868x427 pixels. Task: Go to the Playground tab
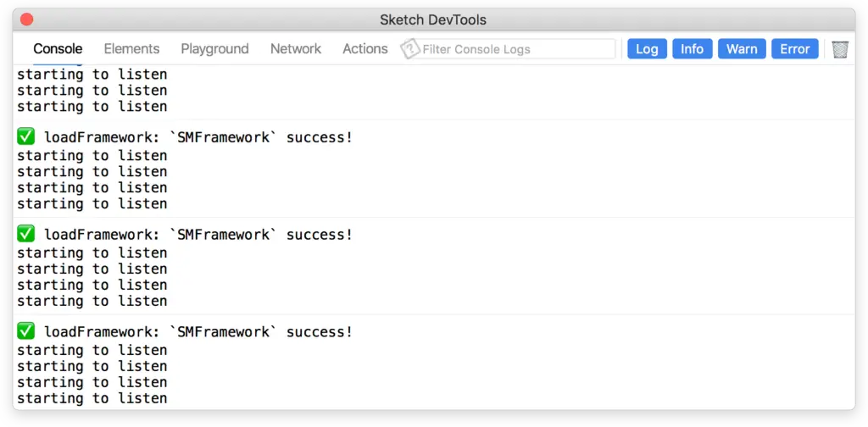click(214, 49)
